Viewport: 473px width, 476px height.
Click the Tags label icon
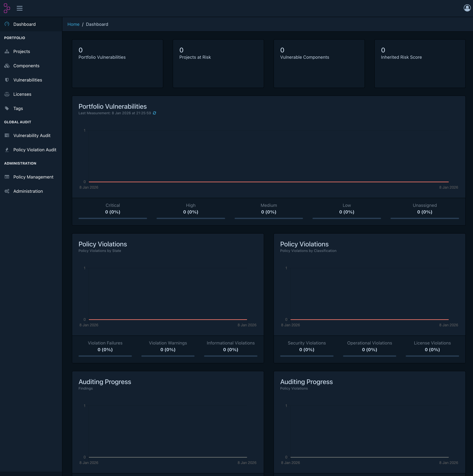[x=7, y=108]
